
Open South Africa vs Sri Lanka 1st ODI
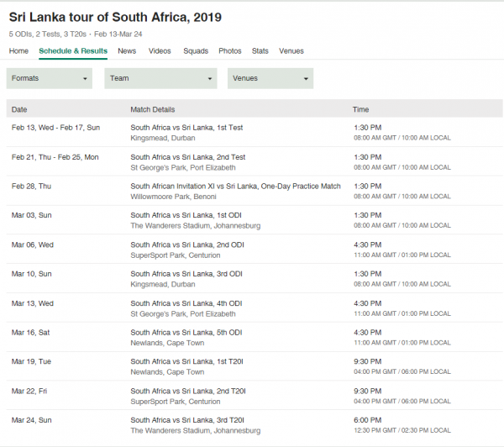point(186,215)
